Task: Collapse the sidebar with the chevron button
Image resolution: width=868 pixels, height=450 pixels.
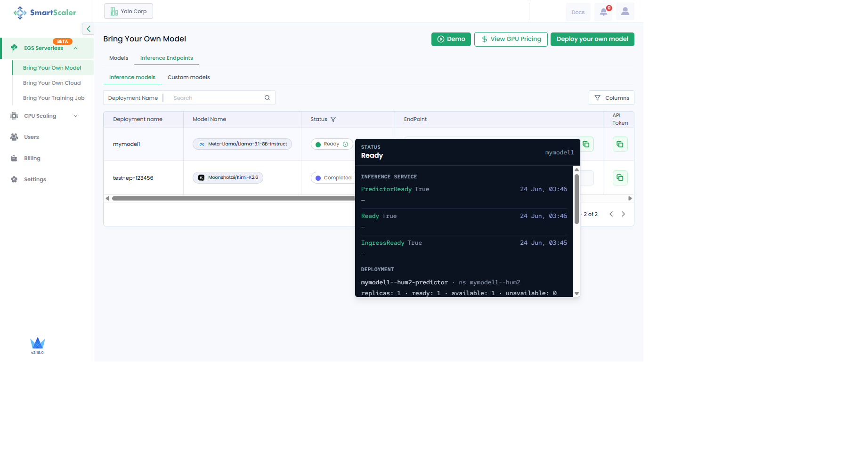Action: coord(88,29)
